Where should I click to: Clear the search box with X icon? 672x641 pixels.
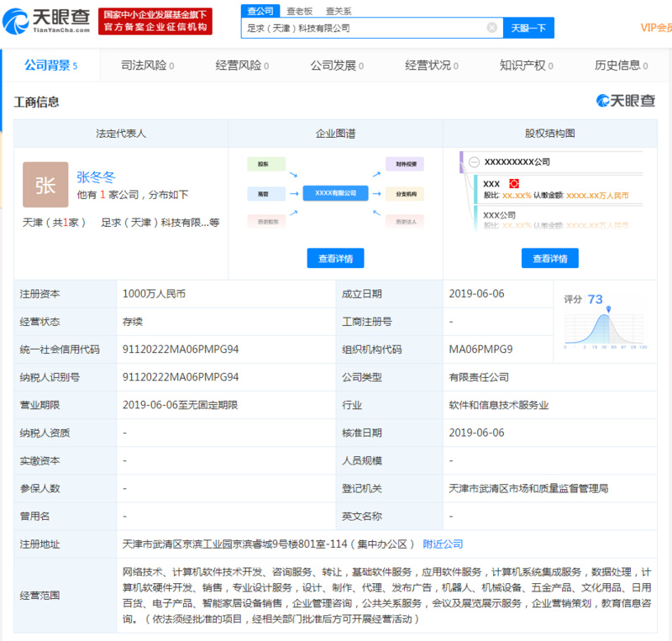click(492, 28)
